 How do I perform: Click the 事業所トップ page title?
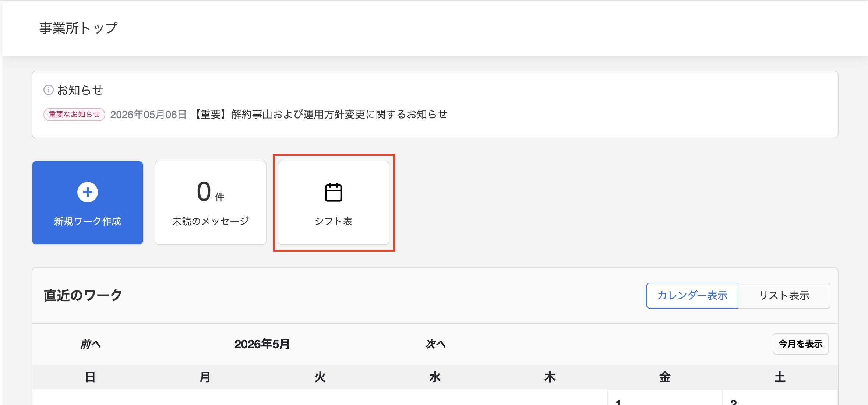[x=78, y=28]
